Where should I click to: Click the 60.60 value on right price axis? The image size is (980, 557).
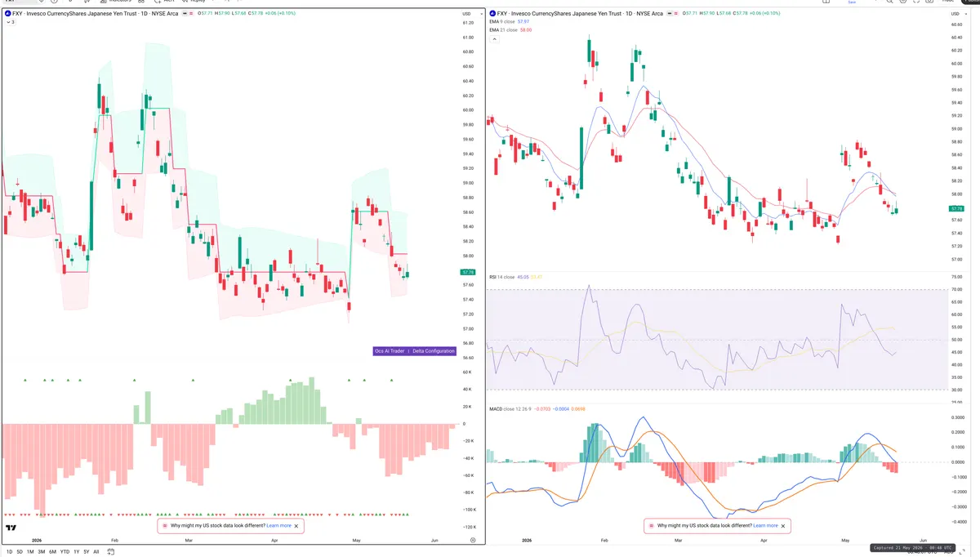[956, 25]
